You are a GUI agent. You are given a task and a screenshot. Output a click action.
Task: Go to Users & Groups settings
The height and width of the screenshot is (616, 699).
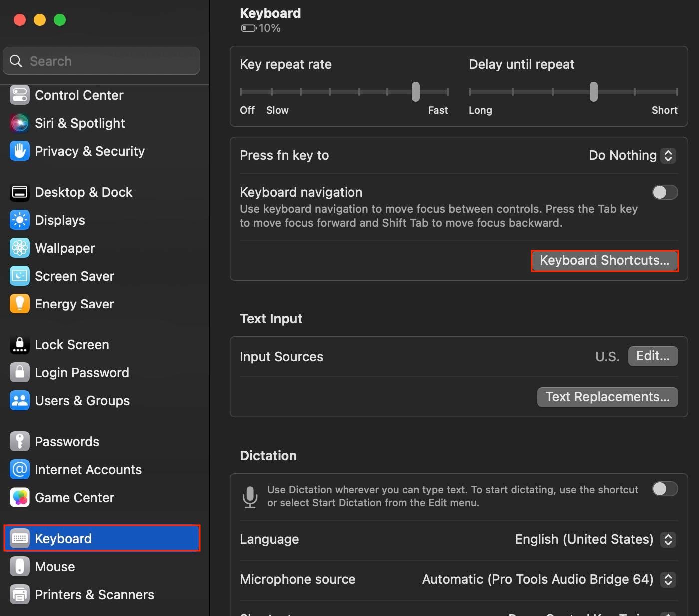tap(82, 401)
